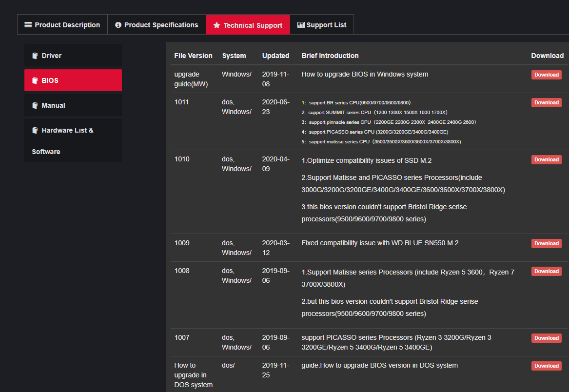Select the 1010 version cell
Image resolution: width=569 pixels, height=392 pixels.
pos(182,159)
